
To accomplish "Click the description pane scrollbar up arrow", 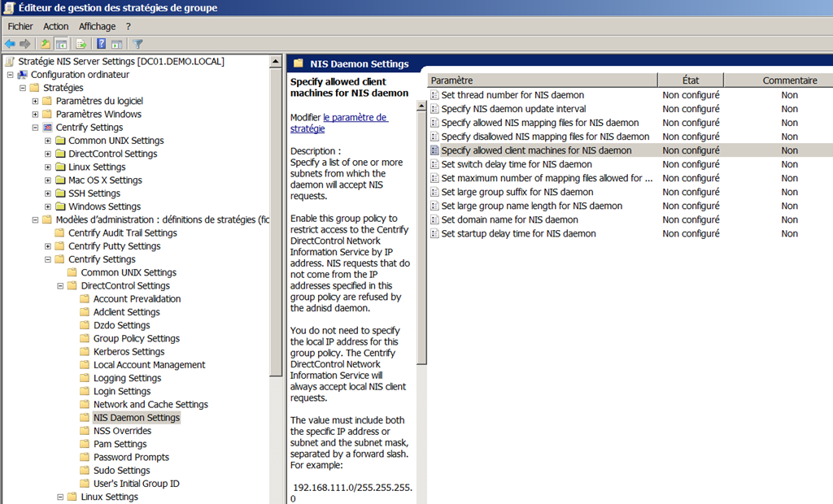I will [x=421, y=106].
